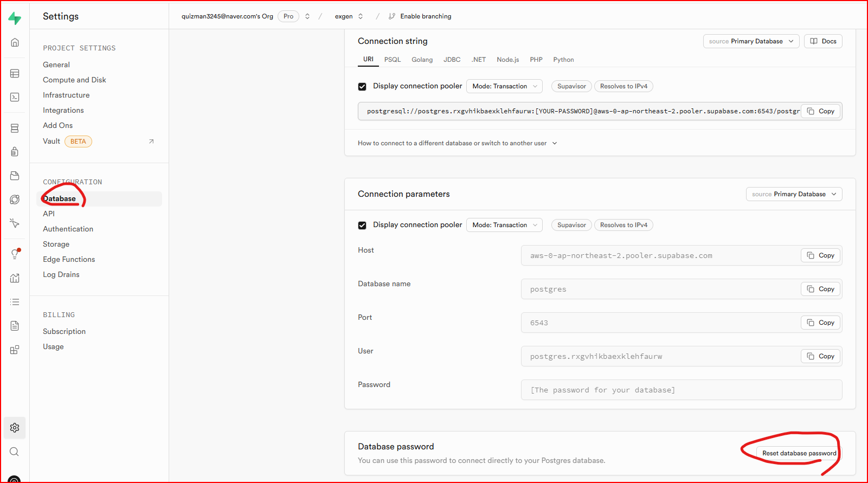Copy the Database name value
Viewport: 868px width, 483px height.
[820, 289]
